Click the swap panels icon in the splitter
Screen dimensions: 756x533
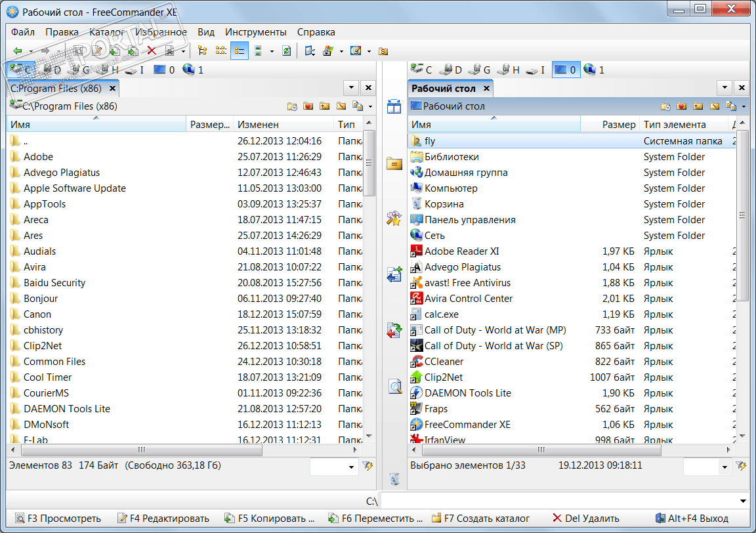coord(394,106)
